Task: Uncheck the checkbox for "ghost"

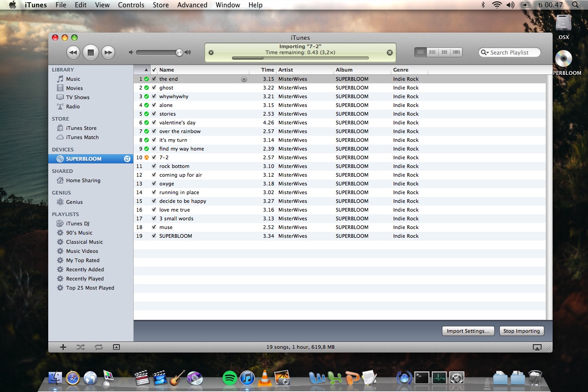Action: (x=154, y=88)
